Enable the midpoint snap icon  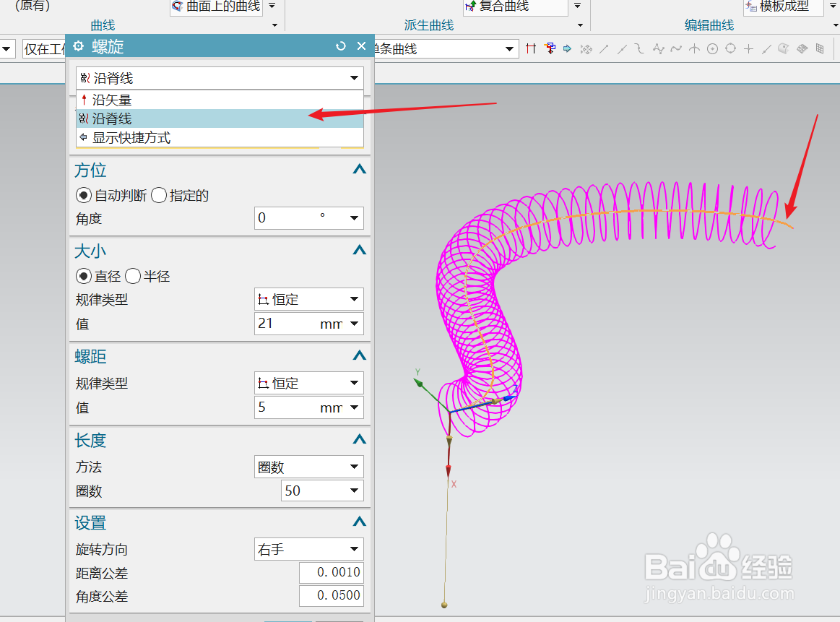[622, 48]
